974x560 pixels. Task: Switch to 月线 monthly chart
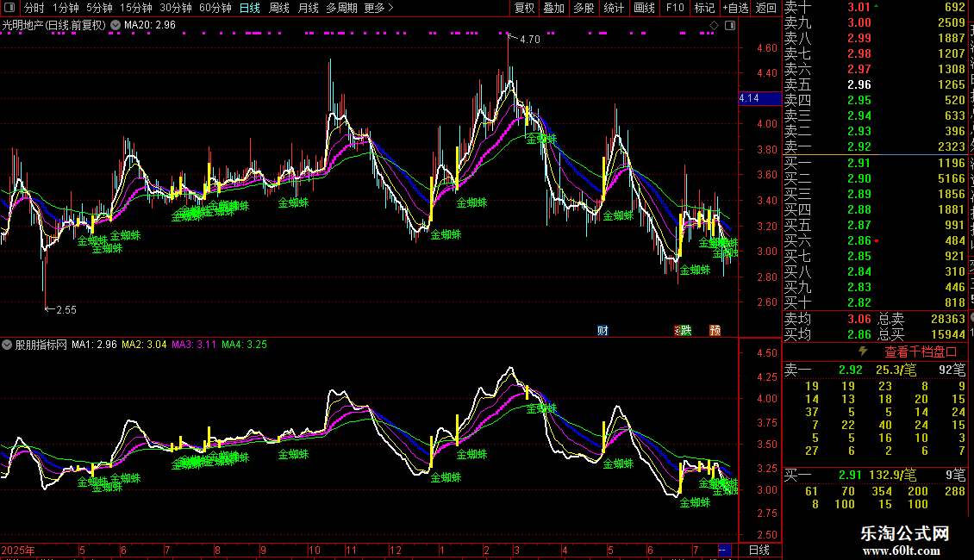[308, 8]
